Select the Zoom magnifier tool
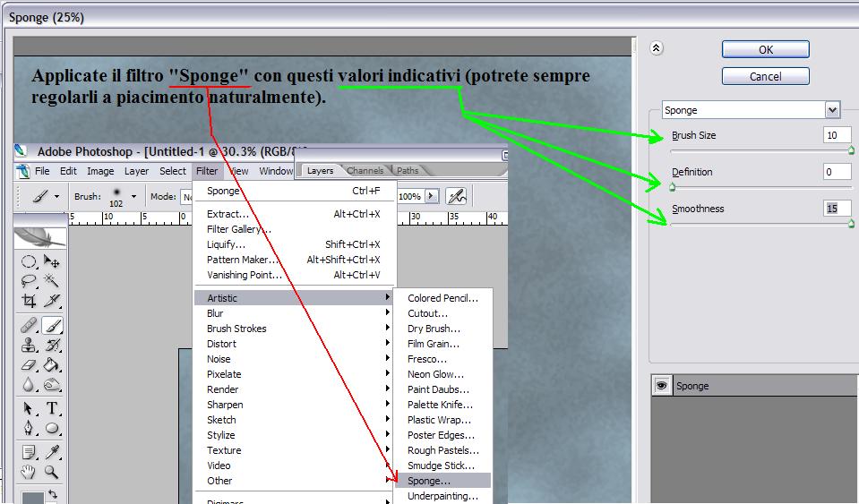 pyautogui.click(x=51, y=471)
